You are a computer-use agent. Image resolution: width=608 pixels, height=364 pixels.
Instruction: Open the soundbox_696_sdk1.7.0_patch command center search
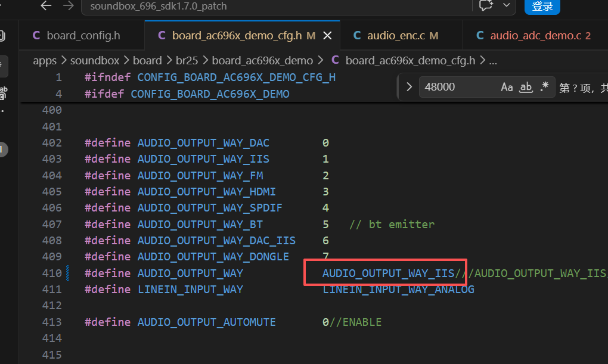click(x=277, y=6)
